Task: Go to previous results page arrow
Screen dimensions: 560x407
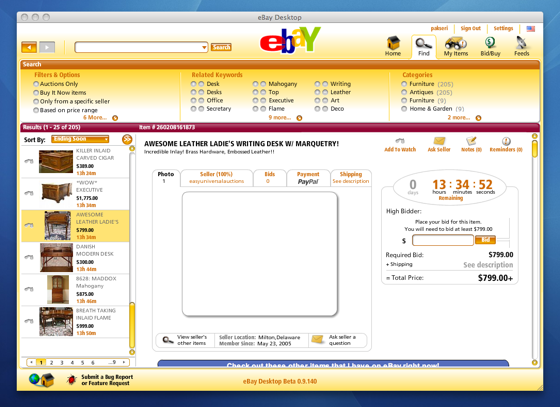Action: [x=31, y=362]
